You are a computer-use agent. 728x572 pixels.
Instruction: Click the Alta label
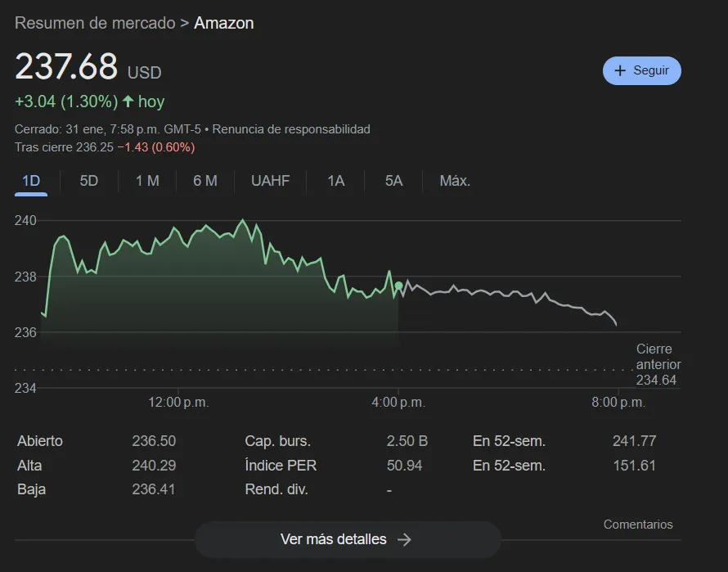[x=29, y=466]
